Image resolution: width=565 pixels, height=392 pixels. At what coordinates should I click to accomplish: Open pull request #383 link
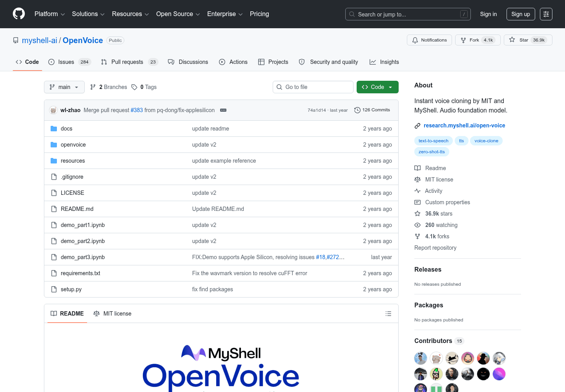pyautogui.click(x=137, y=110)
